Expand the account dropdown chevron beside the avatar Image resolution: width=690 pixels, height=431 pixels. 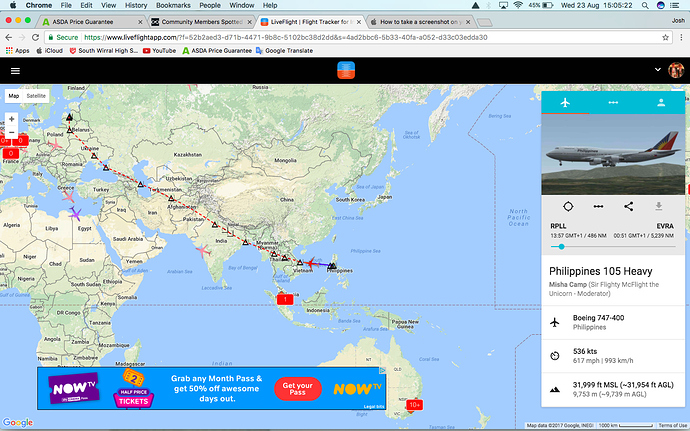point(657,70)
